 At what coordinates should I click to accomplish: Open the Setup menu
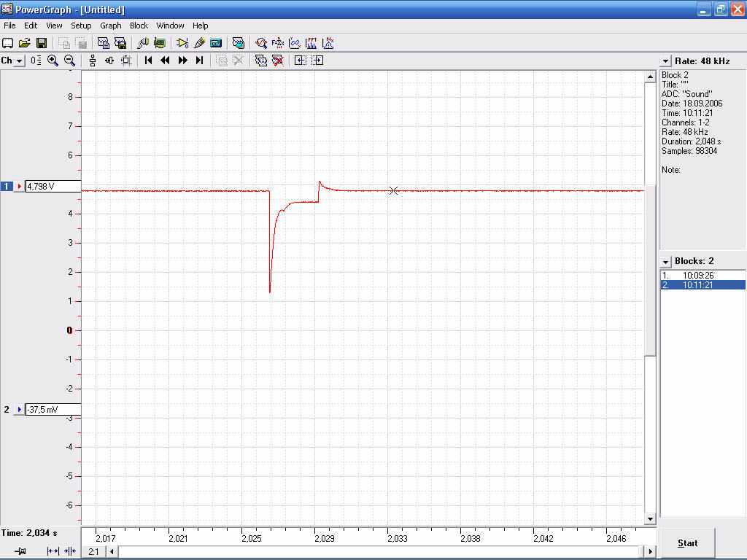(x=81, y=26)
